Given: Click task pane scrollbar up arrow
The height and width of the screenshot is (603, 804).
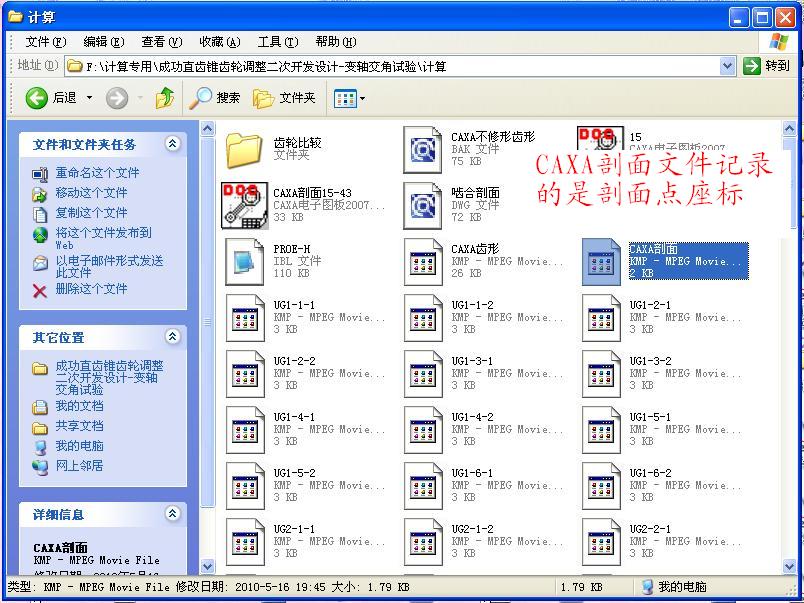Looking at the screenshot, I should coord(208,128).
